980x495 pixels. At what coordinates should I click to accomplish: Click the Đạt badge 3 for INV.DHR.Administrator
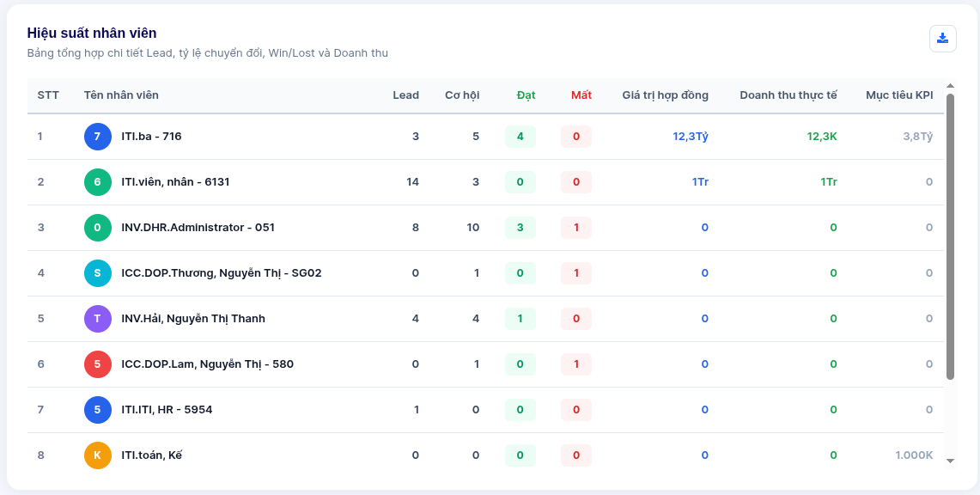coord(520,228)
